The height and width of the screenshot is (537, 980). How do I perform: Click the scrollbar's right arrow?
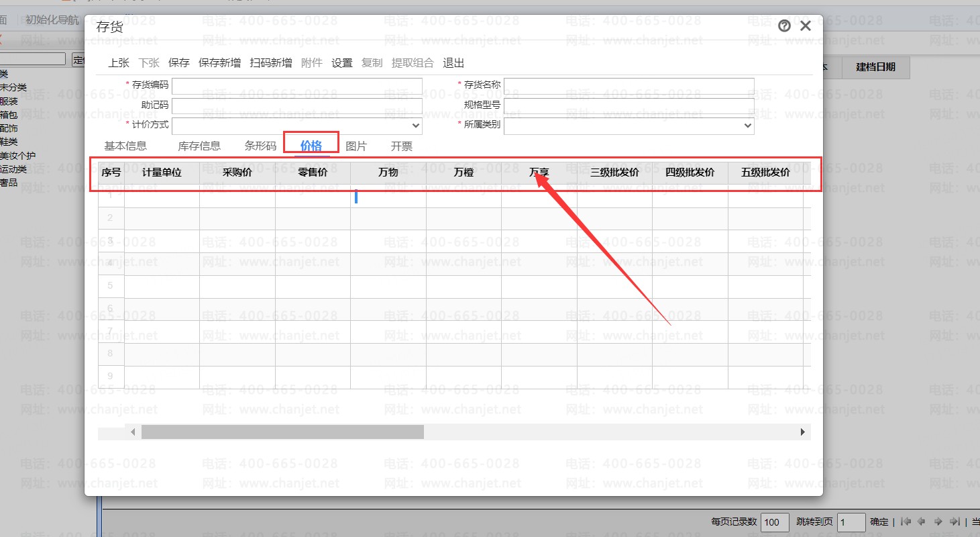point(803,432)
